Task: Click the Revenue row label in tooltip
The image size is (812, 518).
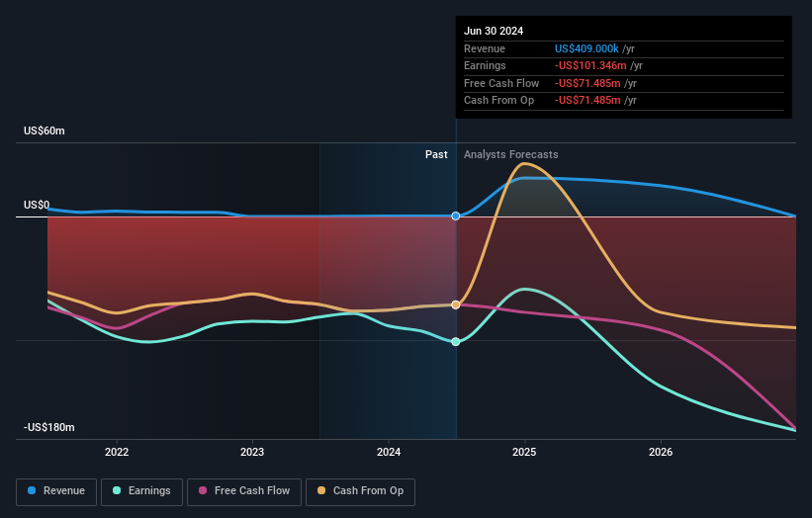Action: tap(485, 48)
